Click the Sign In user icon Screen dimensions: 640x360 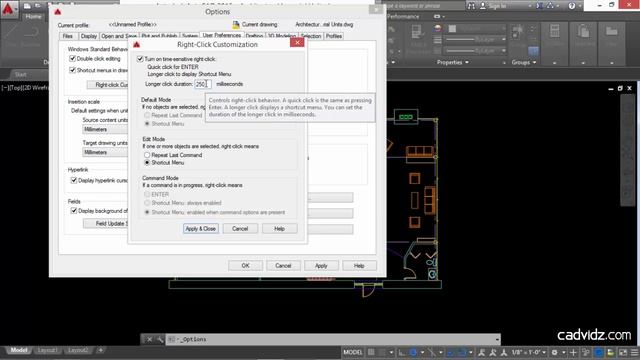(x=482, y=6)
